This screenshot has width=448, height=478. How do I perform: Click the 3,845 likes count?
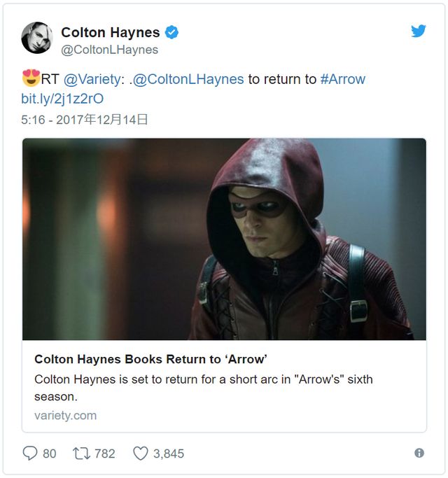click(x=169, y=454)
